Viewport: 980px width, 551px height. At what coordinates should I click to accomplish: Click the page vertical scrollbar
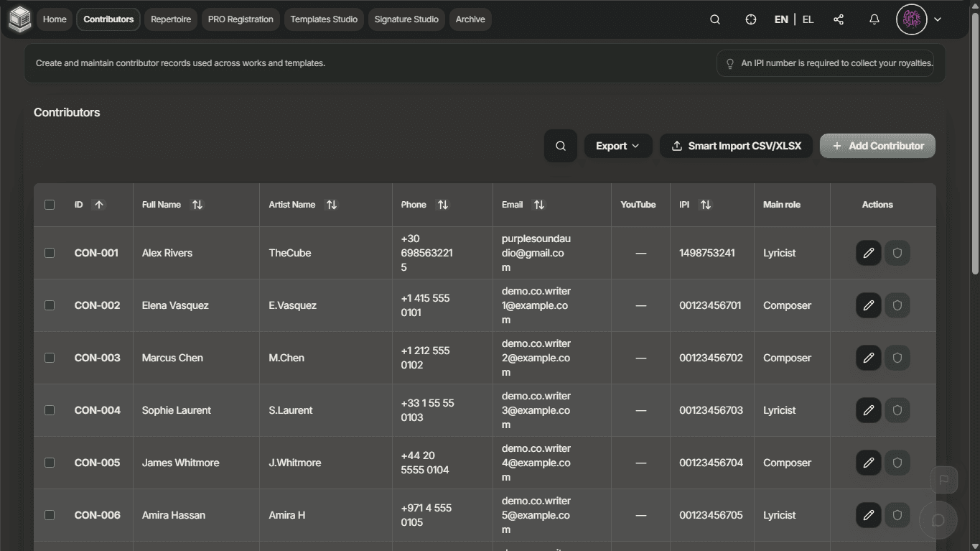click(975, 144)
